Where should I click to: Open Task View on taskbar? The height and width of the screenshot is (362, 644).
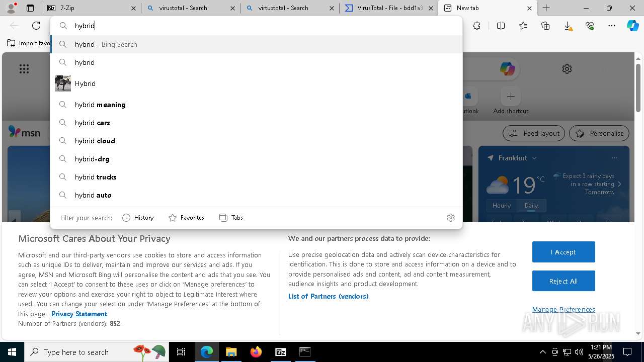pos(181,352)
